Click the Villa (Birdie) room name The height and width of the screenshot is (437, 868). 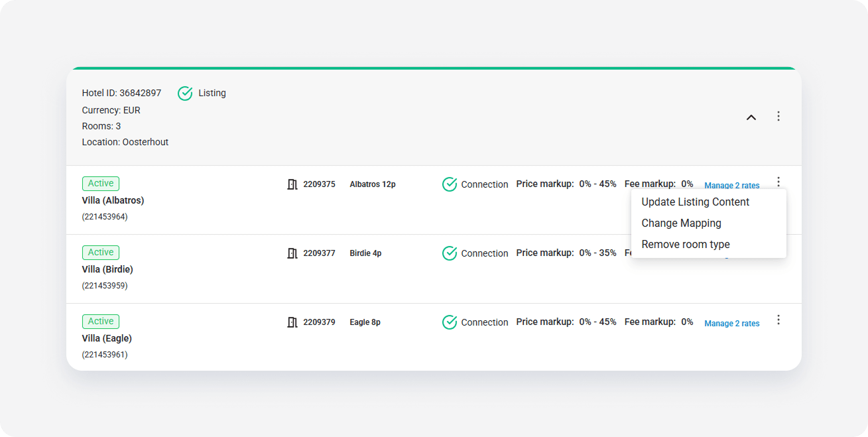coord(107,269)
